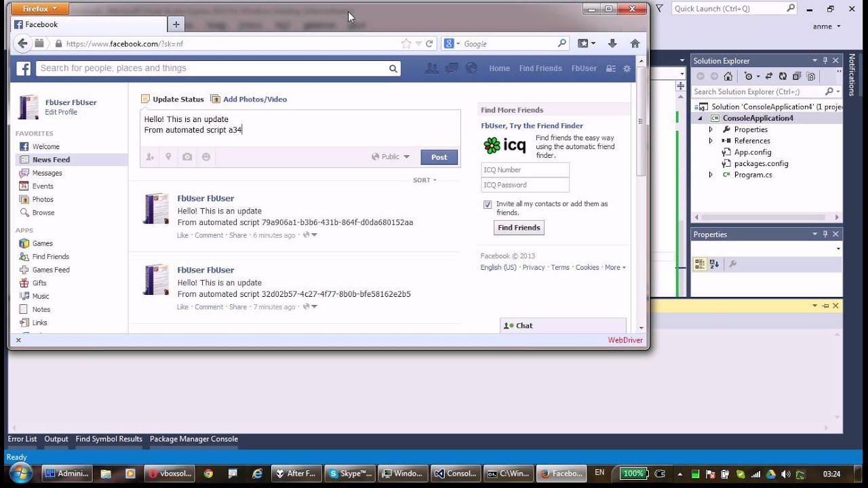This screenshot has height=488, width=868.
Task: Go to Firefox home page icon
Action: [x=635, y=43]
